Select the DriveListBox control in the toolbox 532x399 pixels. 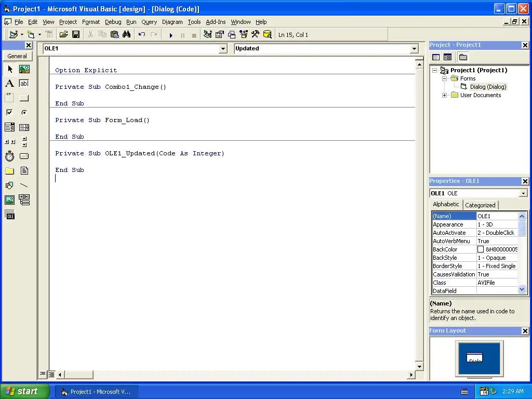click(x=24, y=156)
